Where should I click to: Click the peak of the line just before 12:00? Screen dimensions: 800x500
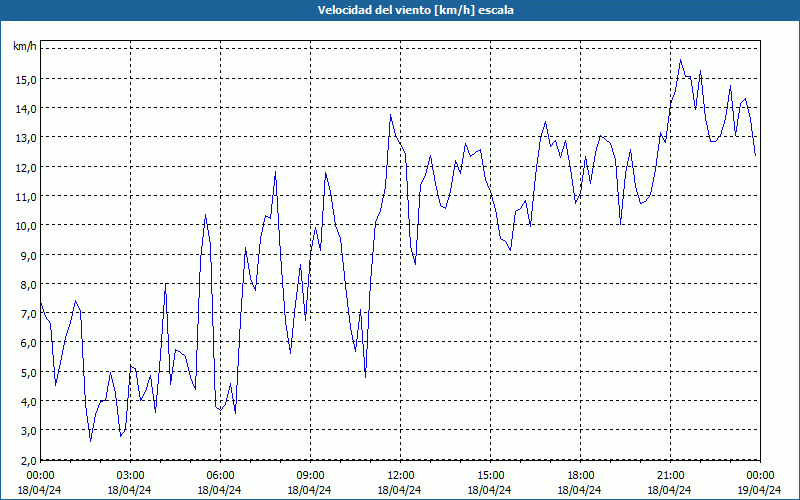point(390,115)
